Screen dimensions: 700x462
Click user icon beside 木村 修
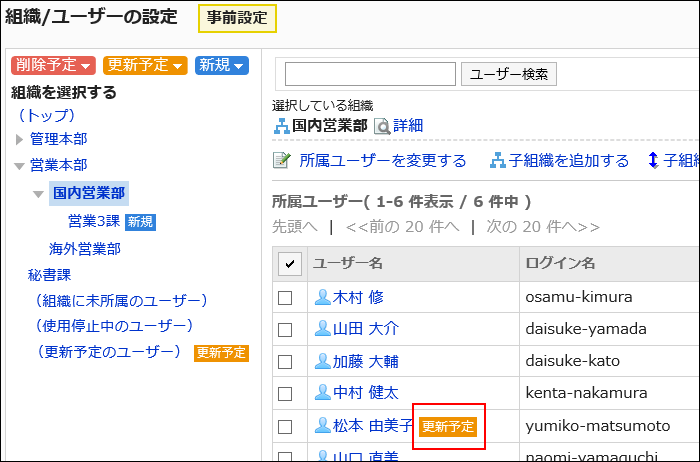[x=323, y=297]
